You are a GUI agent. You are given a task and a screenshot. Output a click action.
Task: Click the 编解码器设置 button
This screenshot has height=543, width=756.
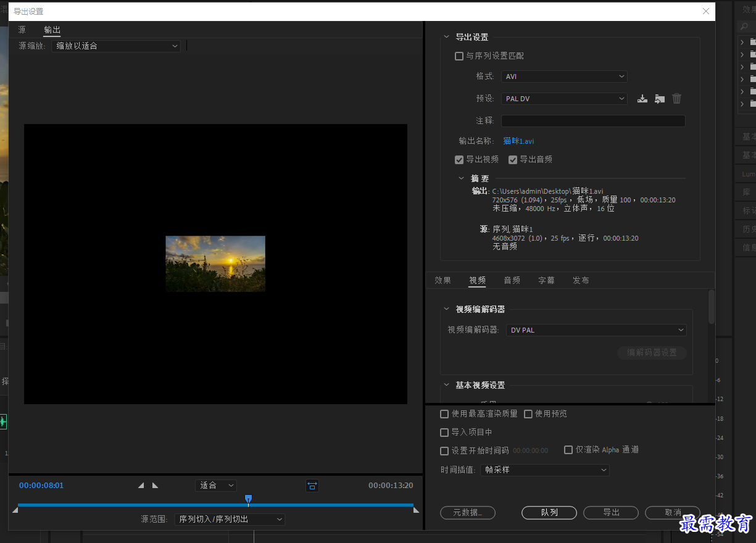(652, 353)
